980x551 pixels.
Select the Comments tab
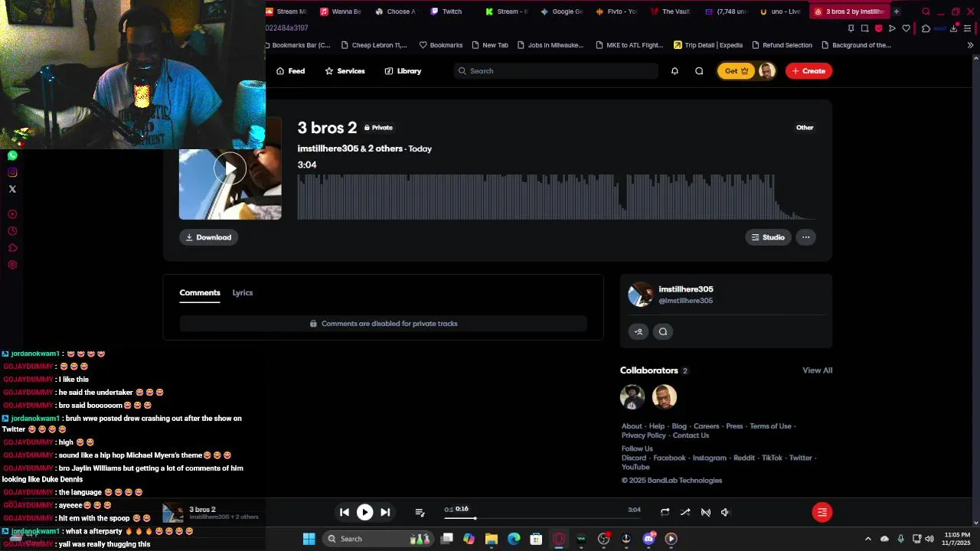(x=200, y=292)
